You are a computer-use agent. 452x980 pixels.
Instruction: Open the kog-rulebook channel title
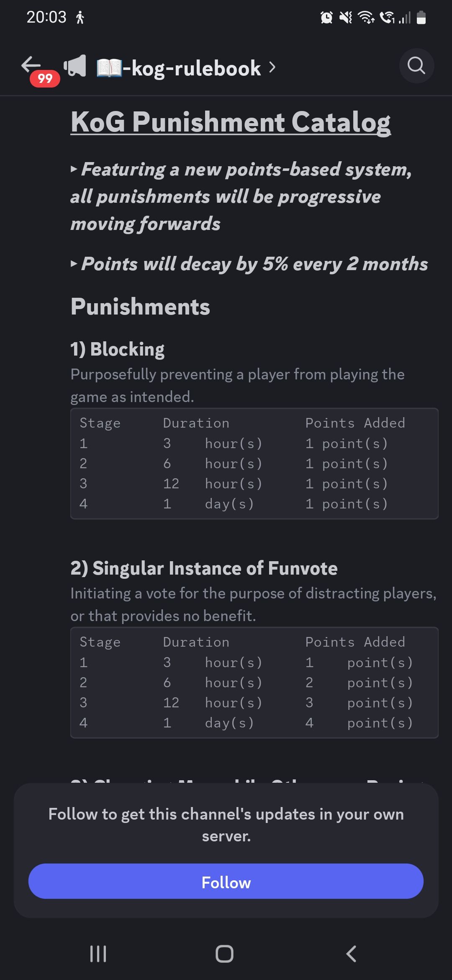tap(179, 68)
